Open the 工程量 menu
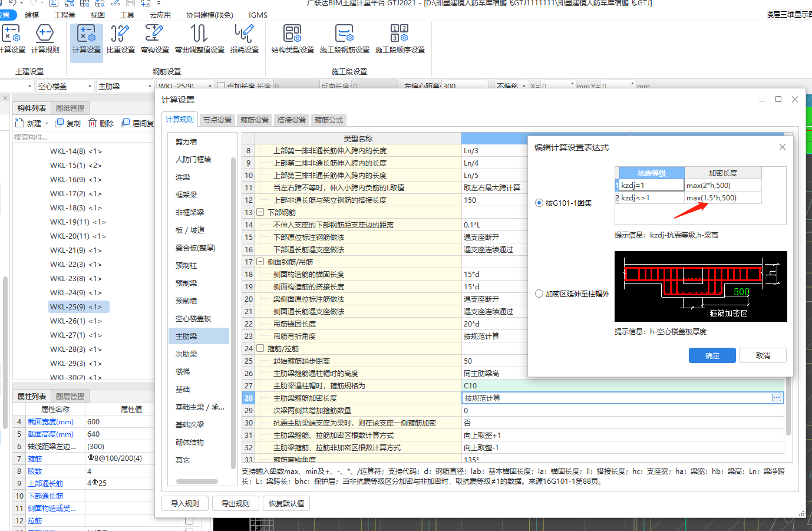 65,15
